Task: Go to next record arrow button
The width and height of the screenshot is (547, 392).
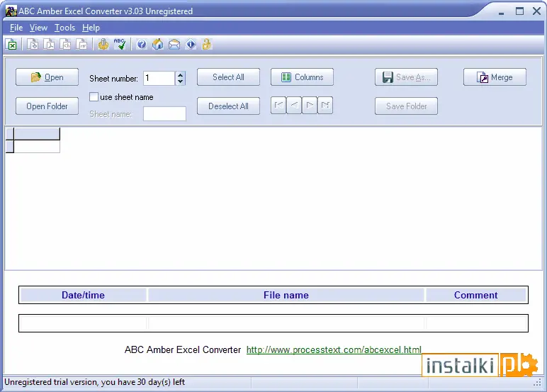Action: pos(310,106)
